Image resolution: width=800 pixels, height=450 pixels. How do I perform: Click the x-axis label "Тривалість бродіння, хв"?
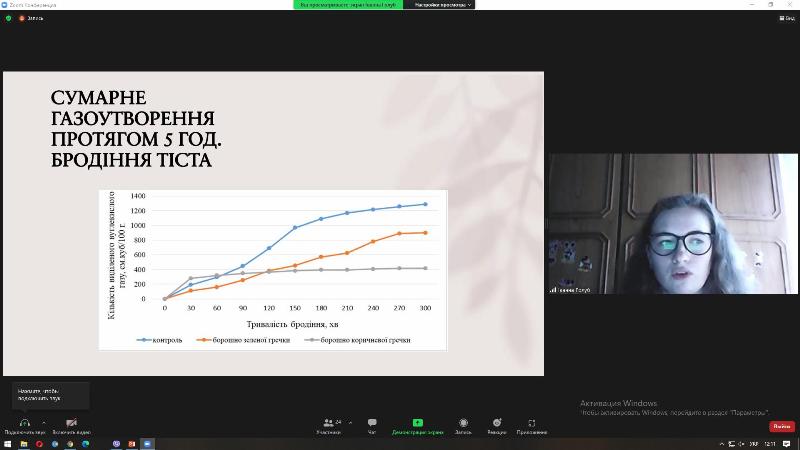click(x=292, y=324)
